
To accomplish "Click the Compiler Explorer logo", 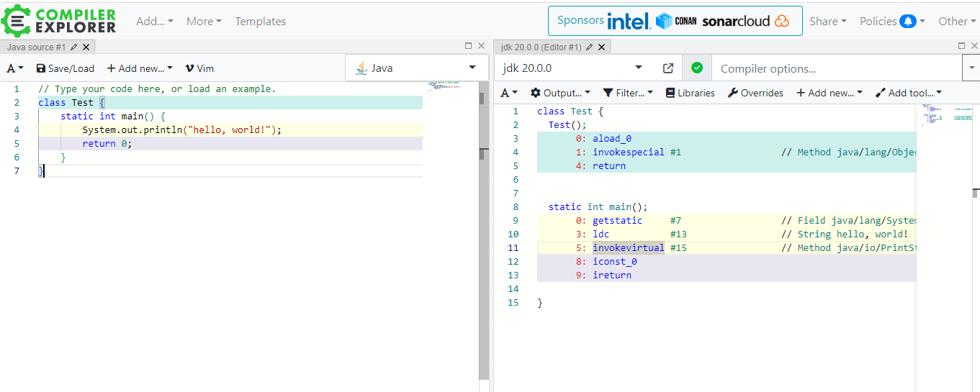I will pyautogui.click(x=59, y=21).
